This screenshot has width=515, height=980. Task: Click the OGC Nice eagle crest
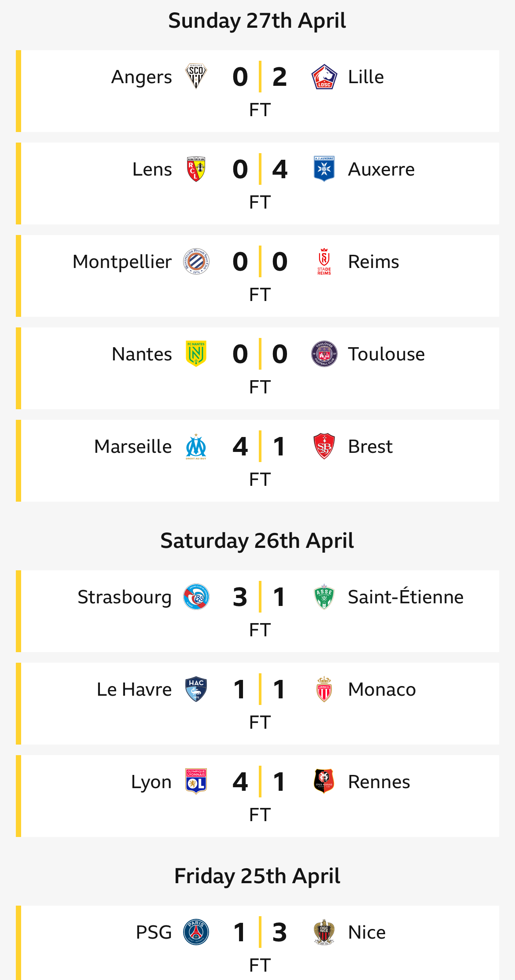[324, 932]
